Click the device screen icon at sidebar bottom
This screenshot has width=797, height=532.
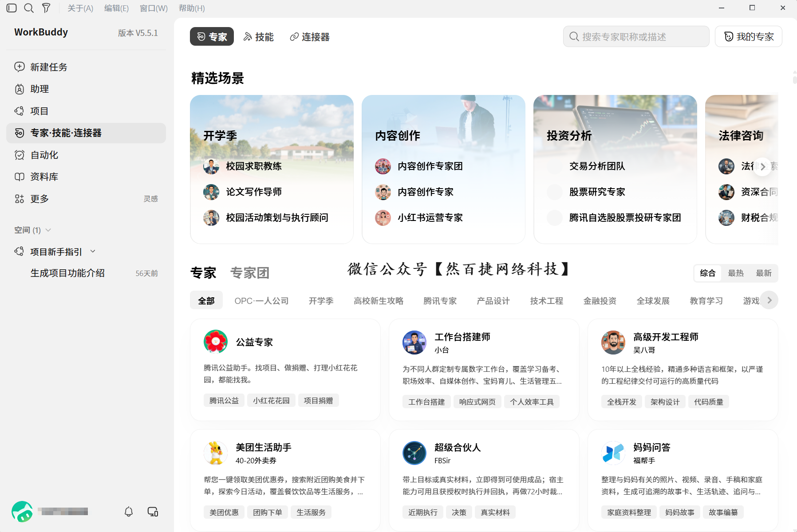click(153, 512)
